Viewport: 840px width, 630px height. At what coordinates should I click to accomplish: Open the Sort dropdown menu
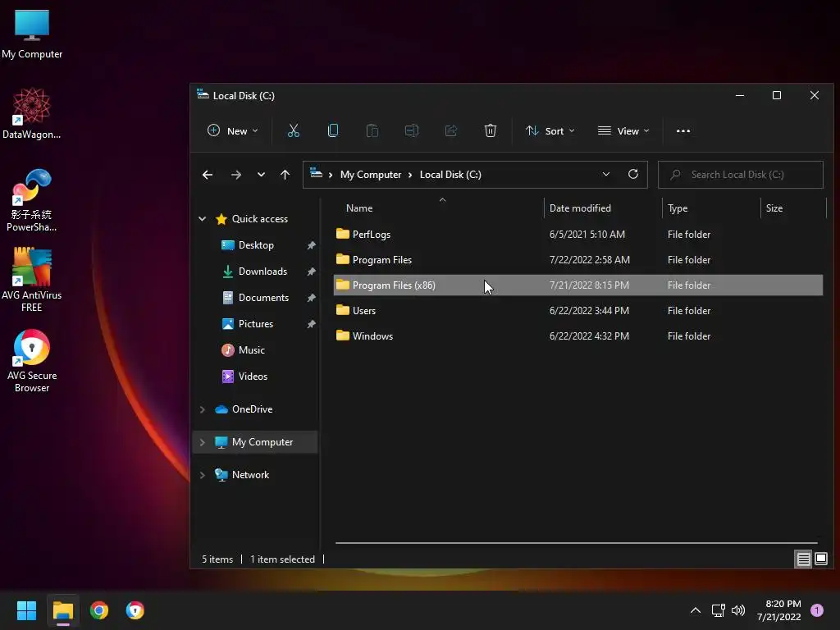tap(550, 130)
